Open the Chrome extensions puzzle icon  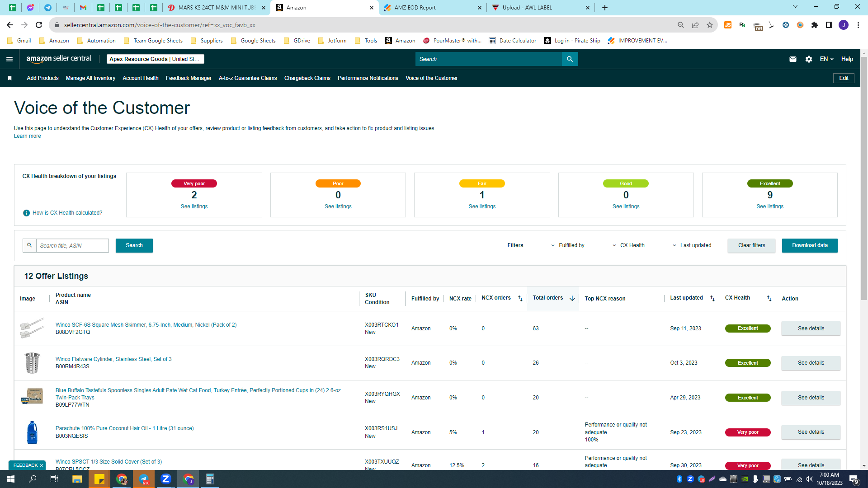(815, 25)
